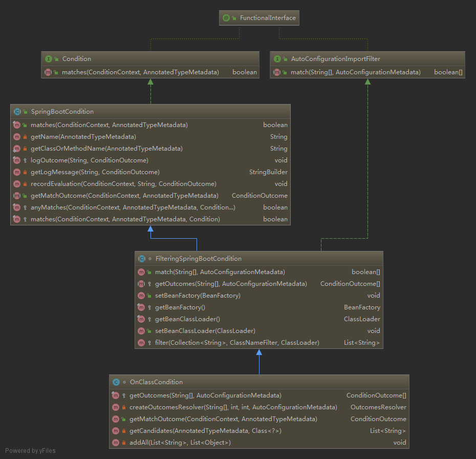Click the method icon beside createOutcomesResolver
Image resolution: width=476 pixels, height=459 pixels.
116,407
